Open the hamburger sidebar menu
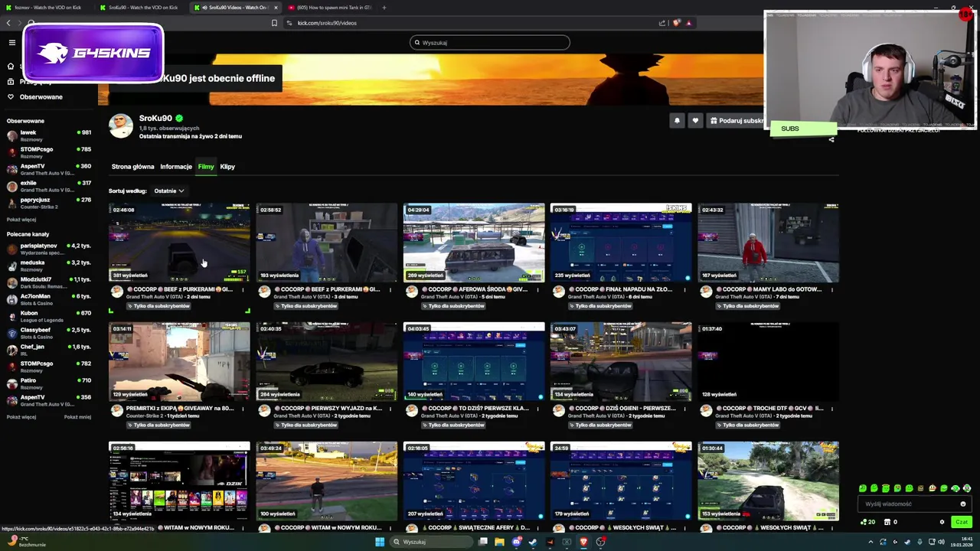Screen dimensions: 980x551 click(12, 43)
